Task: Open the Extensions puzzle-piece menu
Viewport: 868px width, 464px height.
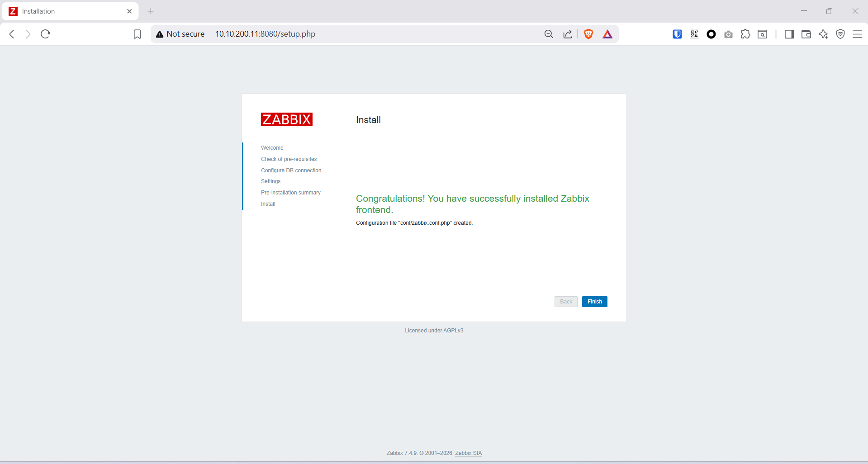Action: click(745, 34)
